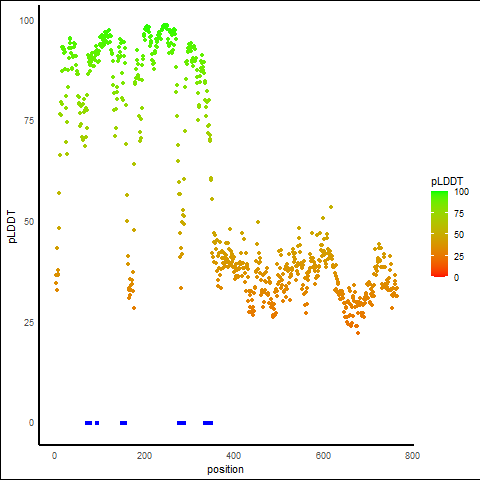Click the x-axis tick label 800
Viewport: 480px width, 480px height.
[x=412, y=455]
